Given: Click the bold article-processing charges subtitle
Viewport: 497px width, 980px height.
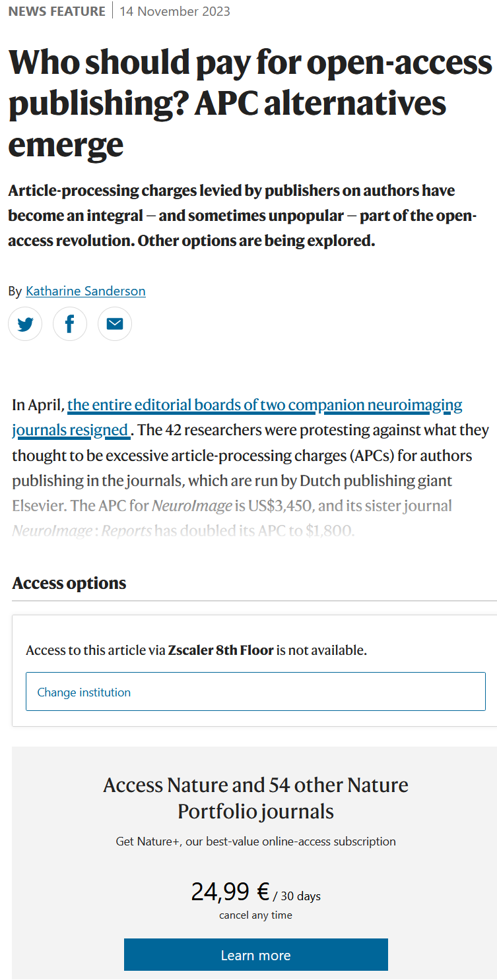Looking at the screenshot, I should [x=242, y=216].
